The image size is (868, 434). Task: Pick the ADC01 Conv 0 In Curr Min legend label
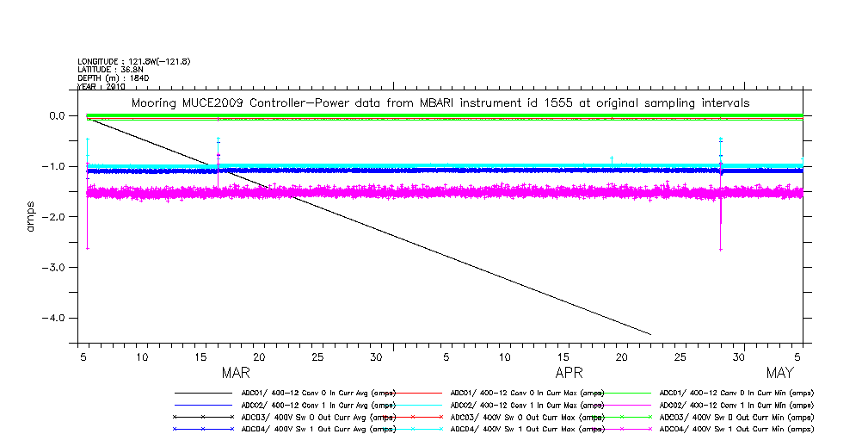click(736, 393)
